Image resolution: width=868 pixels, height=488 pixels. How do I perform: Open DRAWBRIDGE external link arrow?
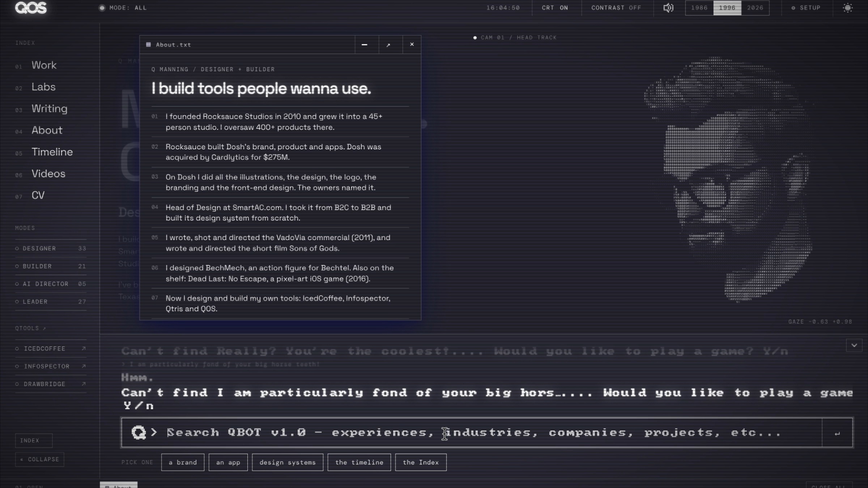(x=84, y=384)
